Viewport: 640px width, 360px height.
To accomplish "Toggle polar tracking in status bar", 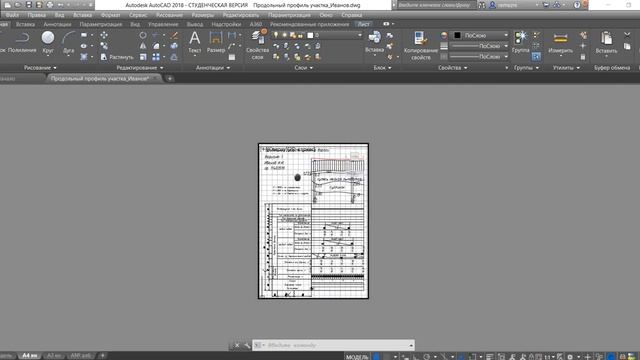I will point(426,357).
